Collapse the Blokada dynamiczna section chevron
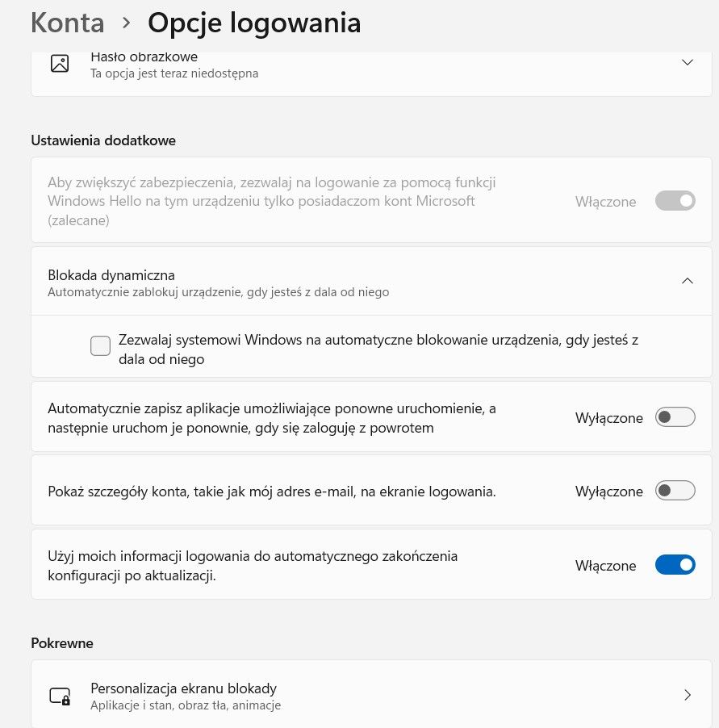Image resolution: width=719 pixels, height=728 pixels. [687, 280]
